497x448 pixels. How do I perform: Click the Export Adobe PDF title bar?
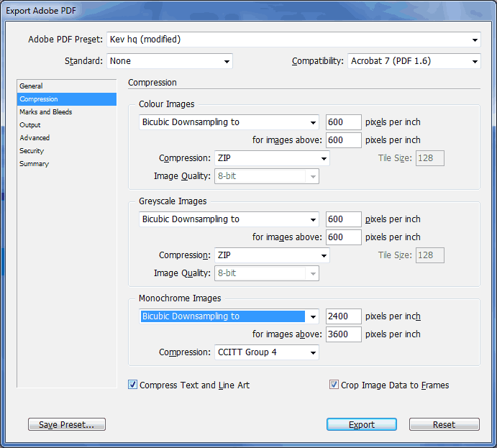pos(249,11)
